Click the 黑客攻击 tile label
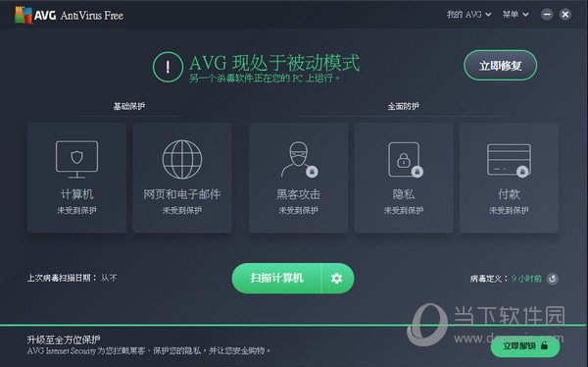The height and width of the screenshot is (367, 588). coord(299,194)
